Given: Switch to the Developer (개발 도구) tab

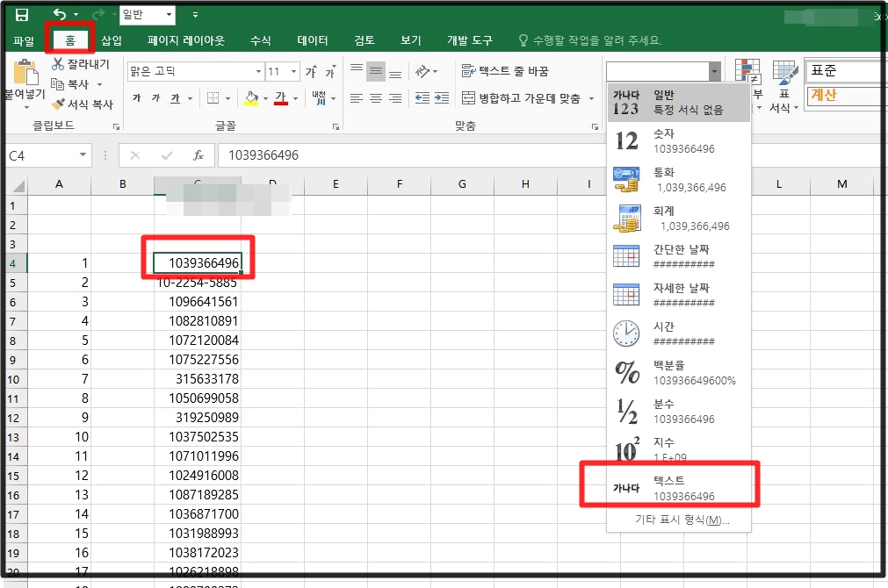Looking at the screenshot, I should click(x=470, y=40).
